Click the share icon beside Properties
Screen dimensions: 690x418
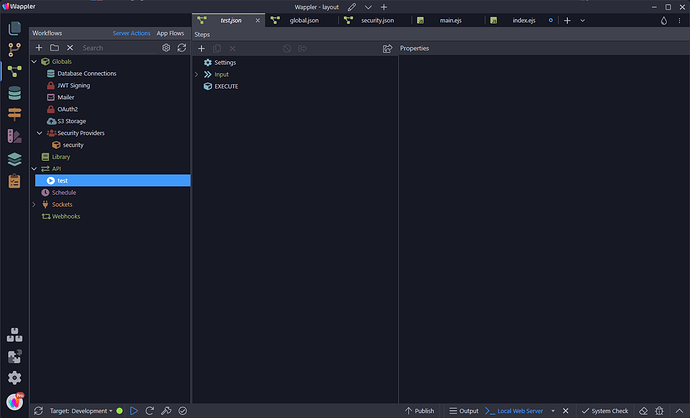click(387, 48)
